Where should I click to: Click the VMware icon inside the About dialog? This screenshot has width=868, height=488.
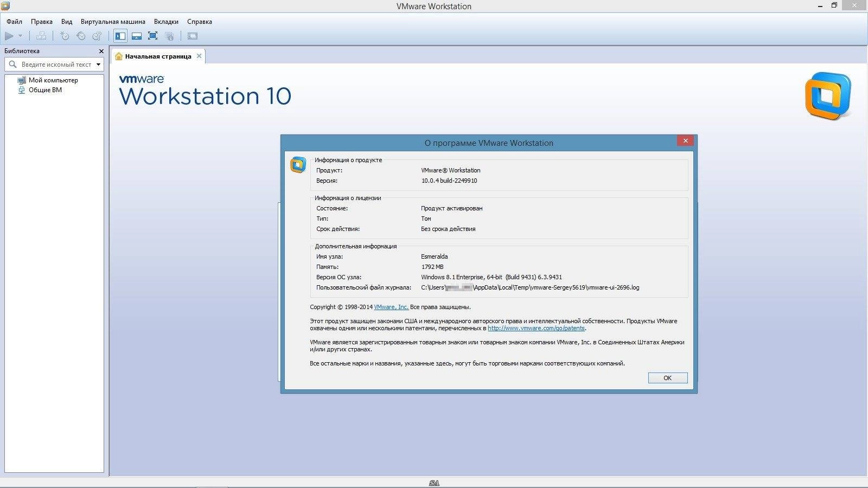(298, 164)
